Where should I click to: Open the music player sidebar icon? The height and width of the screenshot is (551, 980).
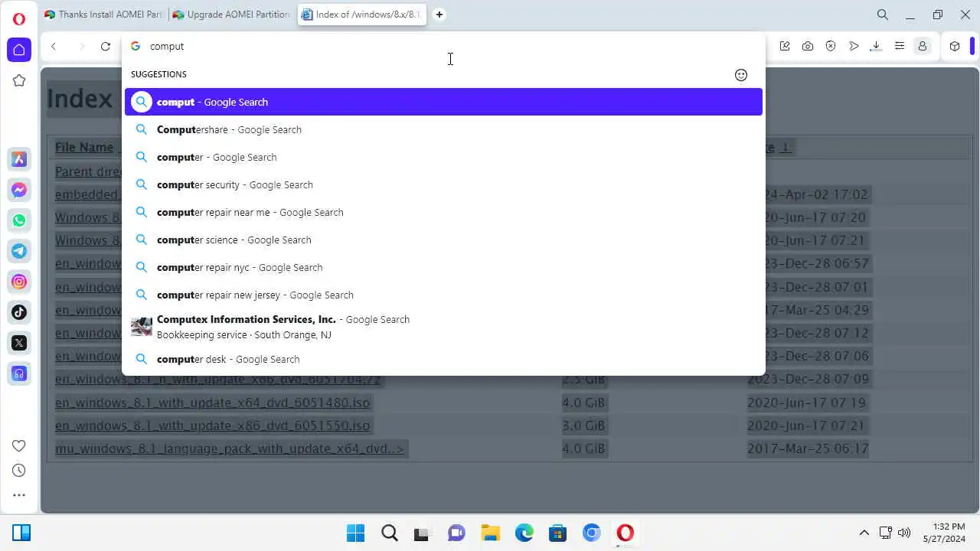19,373
